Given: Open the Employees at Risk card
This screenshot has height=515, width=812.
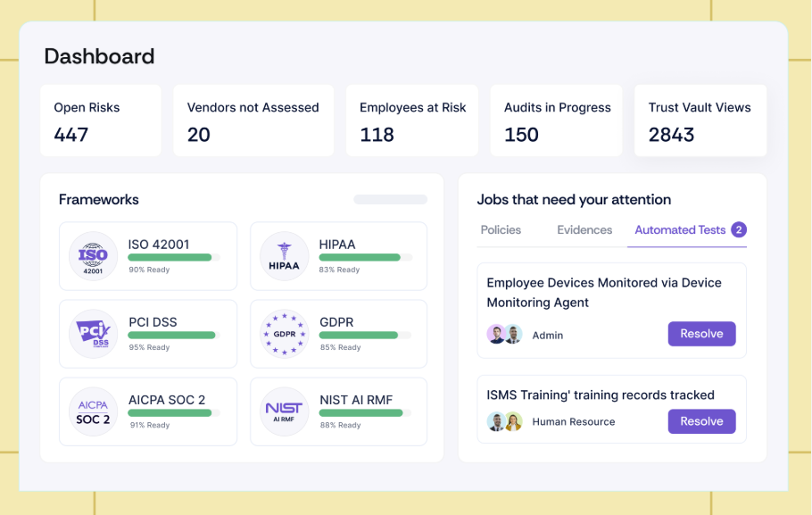Looking at the screenshot, I should click(x=412, y=120).
